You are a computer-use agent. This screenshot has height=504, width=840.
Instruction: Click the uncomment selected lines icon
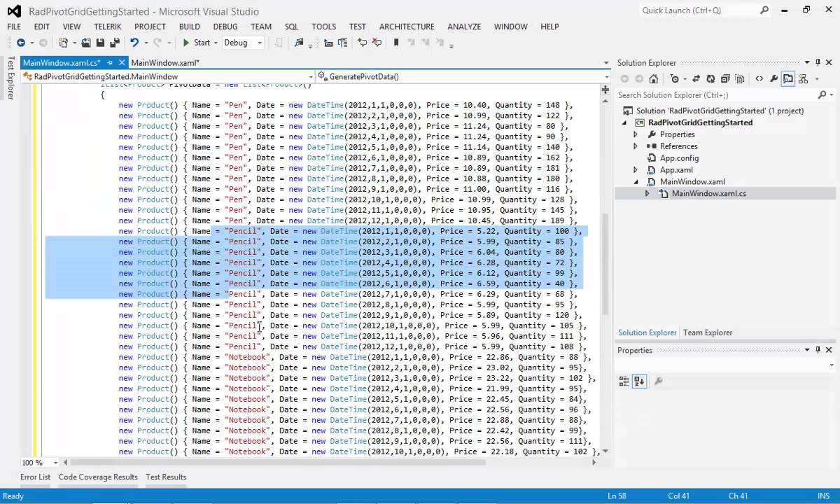pos(377,43)
